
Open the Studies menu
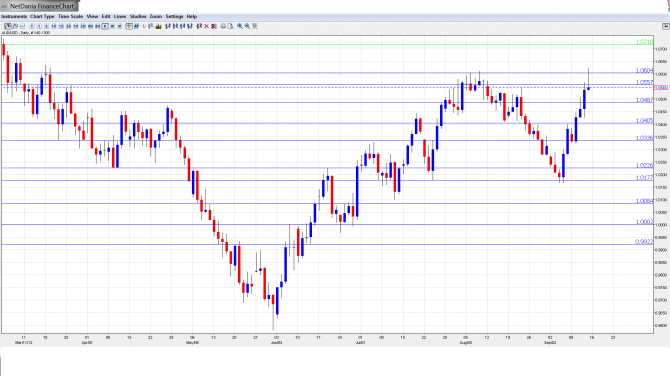(x=138, y=16)
